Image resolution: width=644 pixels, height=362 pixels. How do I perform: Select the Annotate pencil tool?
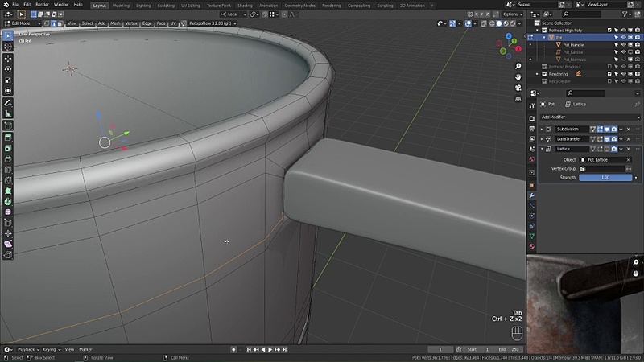8,103
